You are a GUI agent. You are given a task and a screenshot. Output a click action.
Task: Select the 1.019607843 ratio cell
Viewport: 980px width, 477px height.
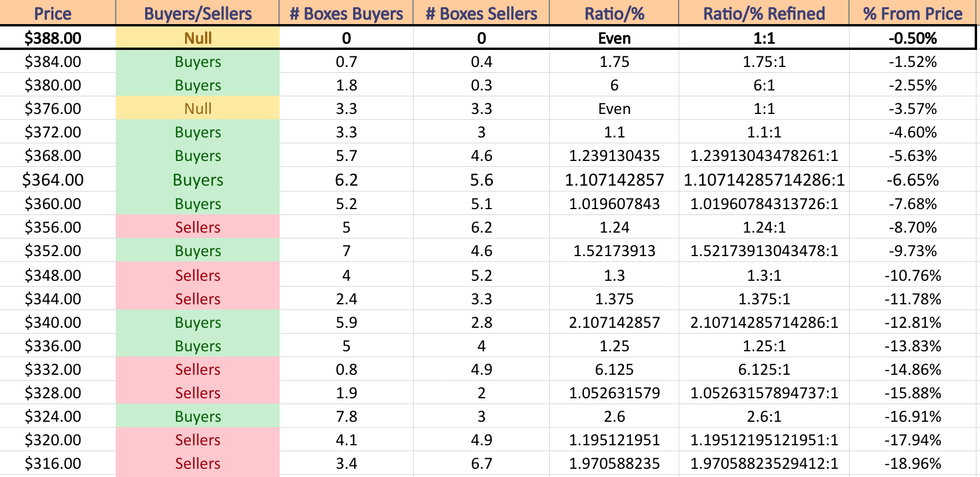(x=614, y=204)
